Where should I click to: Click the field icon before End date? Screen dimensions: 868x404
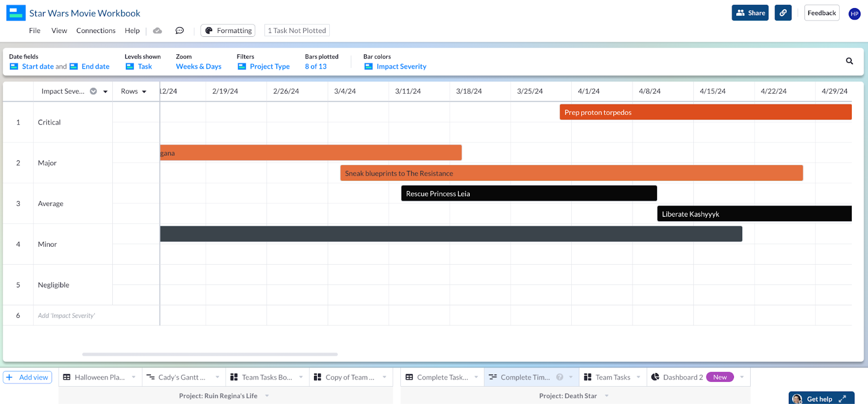(74, 67)
